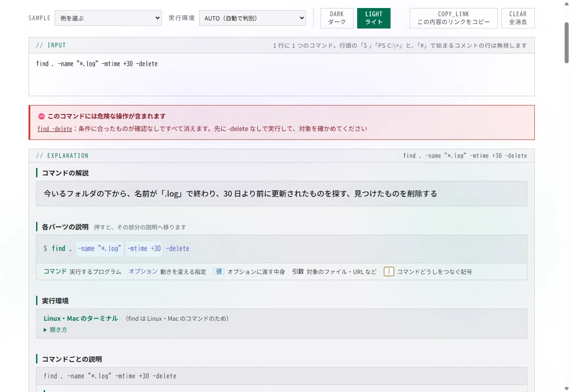Click COPY_LINK この内容のリンクをコピー button

(454, 18)
